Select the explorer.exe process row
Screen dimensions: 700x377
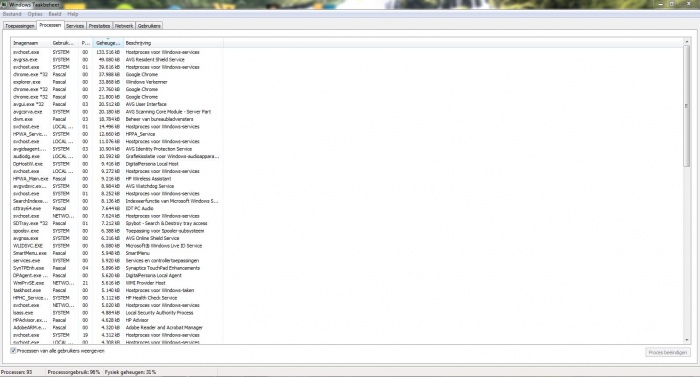tap(117, 82)
